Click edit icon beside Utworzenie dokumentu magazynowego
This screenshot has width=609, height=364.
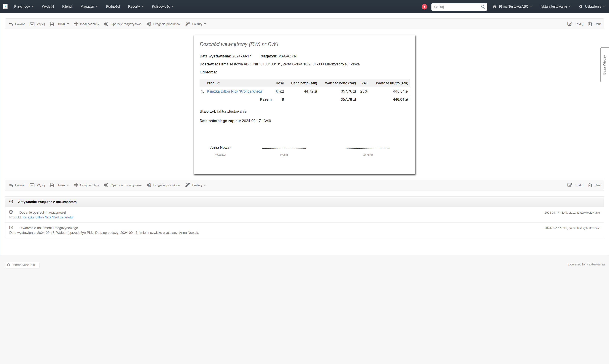click(11, 228)
